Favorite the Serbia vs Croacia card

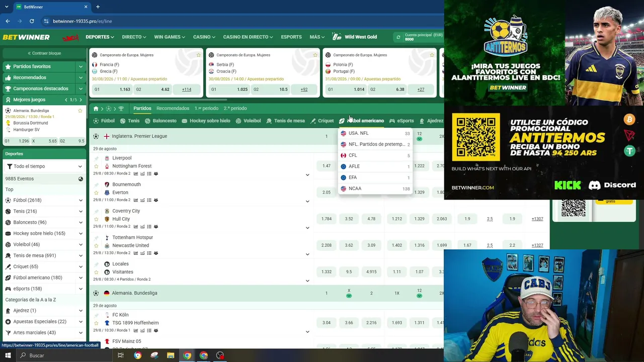(315, 55)
